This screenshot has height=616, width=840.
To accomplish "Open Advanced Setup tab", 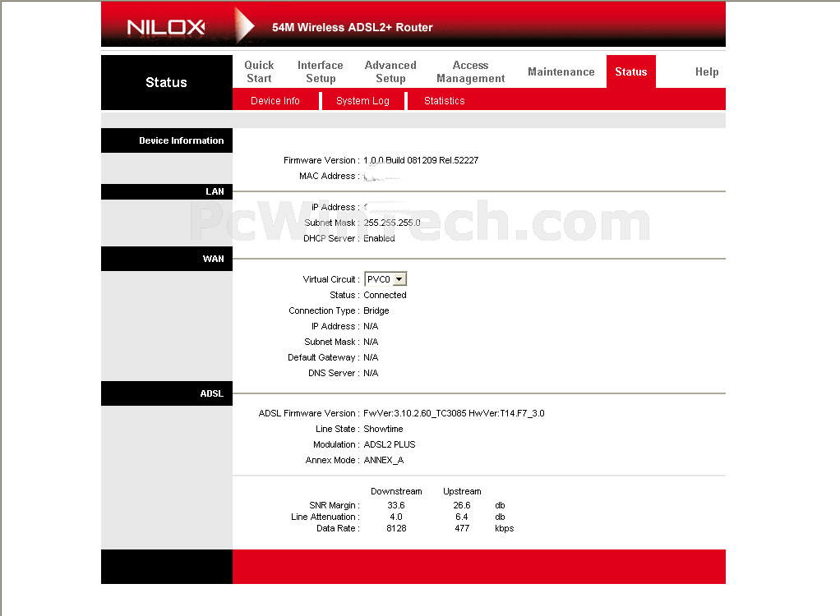I will (x=390, y=71).
